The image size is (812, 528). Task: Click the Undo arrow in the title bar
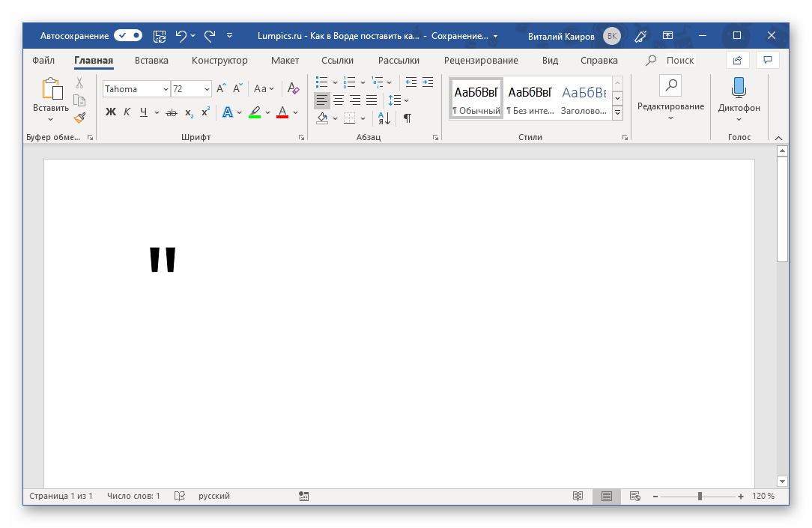pos(181,35)
